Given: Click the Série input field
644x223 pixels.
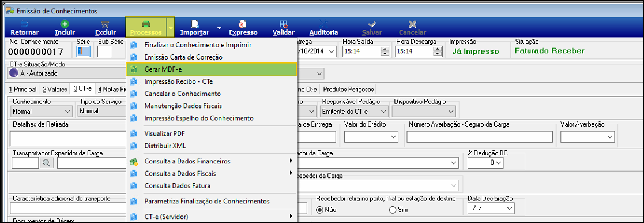Looking at the screenshot, I should (x=84, y=51).
